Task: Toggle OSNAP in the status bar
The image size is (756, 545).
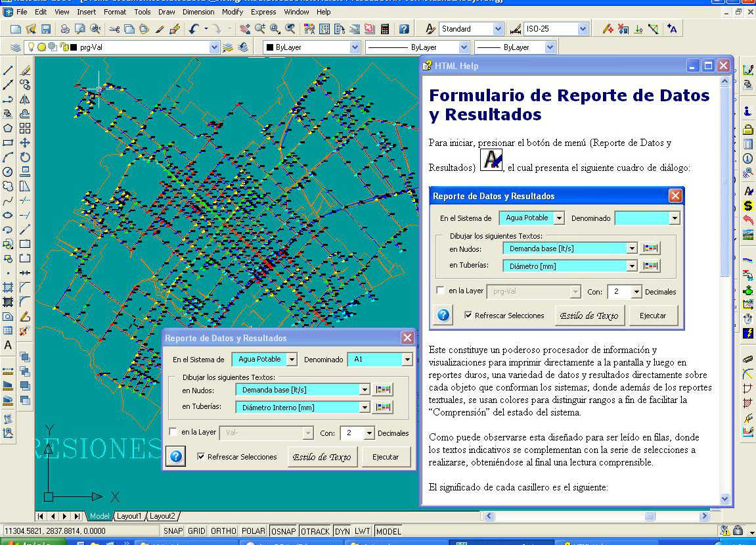Action: (x=283, y=531)
